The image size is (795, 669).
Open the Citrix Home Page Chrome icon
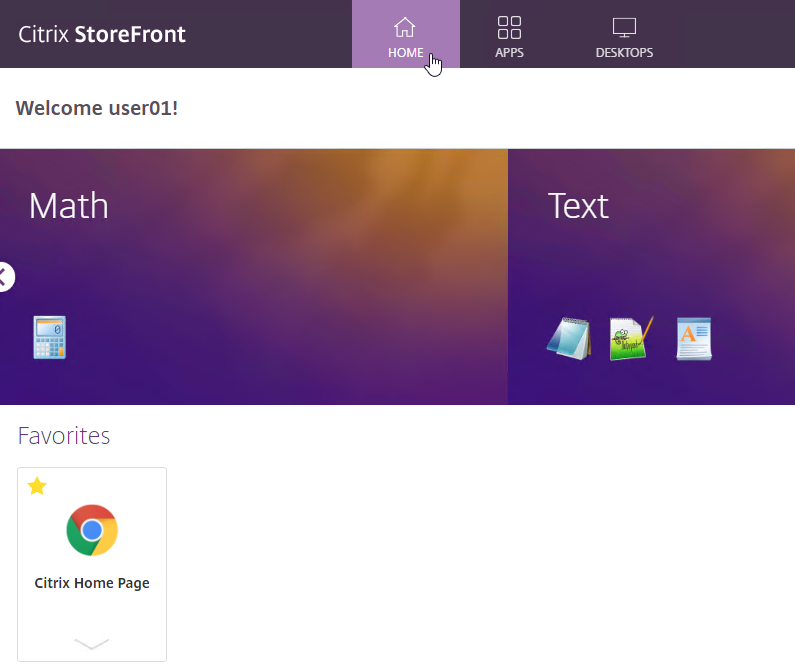92,530
